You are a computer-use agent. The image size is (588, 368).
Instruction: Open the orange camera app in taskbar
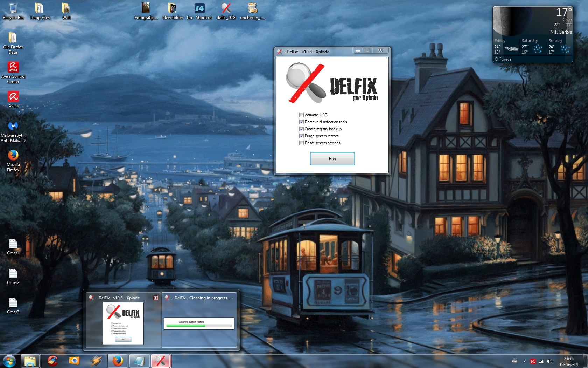74,361
